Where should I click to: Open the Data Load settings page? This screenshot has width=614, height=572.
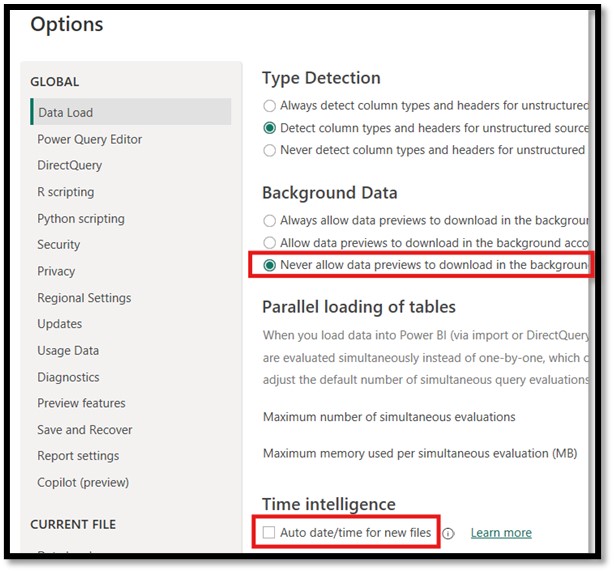tap(65, 113)
